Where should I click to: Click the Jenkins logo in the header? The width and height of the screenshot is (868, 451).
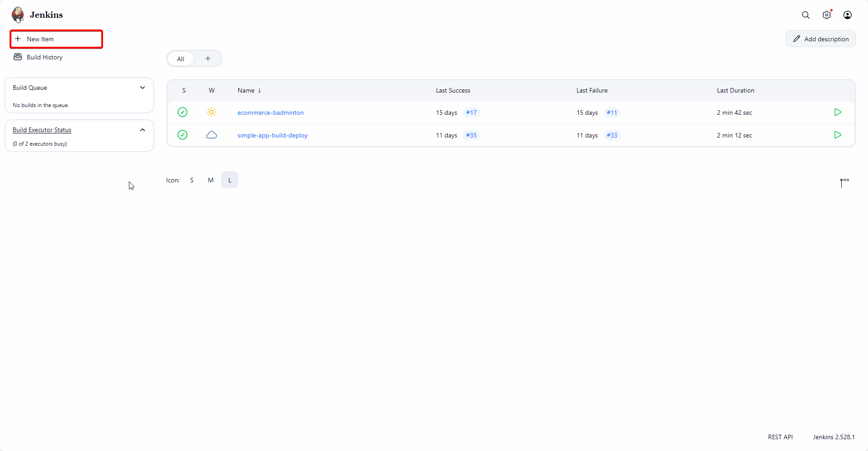point(18,15)
